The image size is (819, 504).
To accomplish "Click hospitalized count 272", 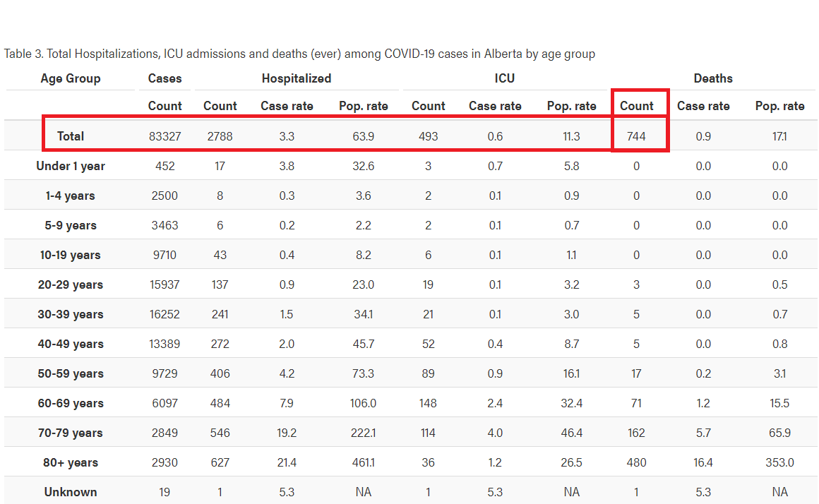I will coord(220,344).
